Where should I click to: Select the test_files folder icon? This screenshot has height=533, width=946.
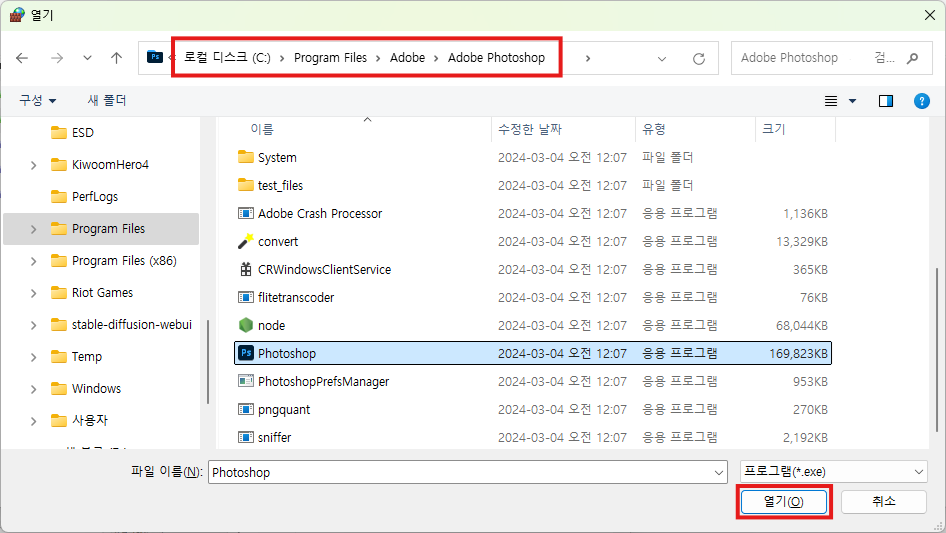[246, 185]
